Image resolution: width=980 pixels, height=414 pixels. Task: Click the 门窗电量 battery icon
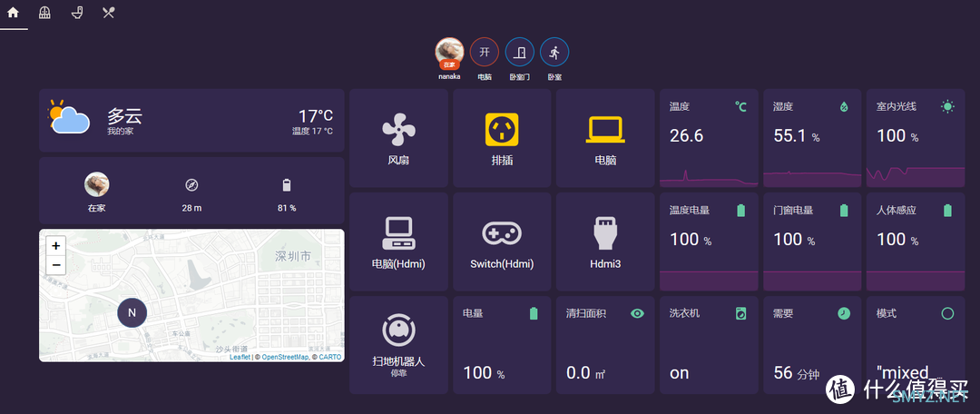pyautogui.click(x=844, y=210)
